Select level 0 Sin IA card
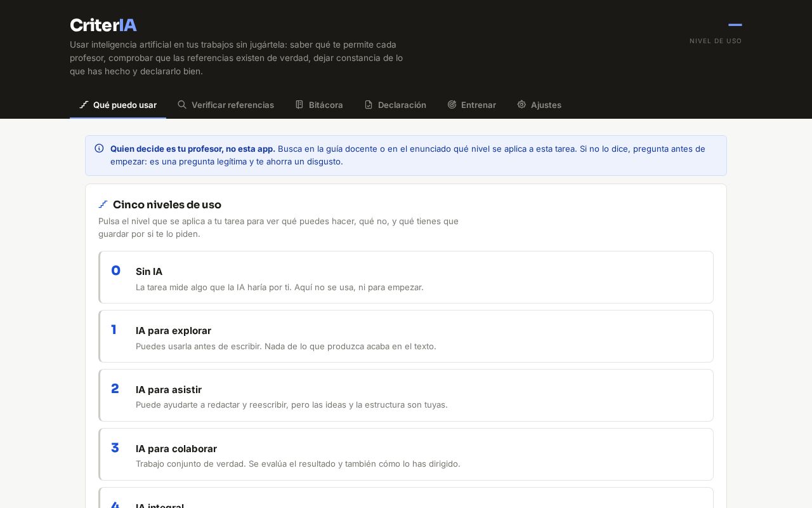Viewport: 812px width, 508px height. (x=406, y=277)
